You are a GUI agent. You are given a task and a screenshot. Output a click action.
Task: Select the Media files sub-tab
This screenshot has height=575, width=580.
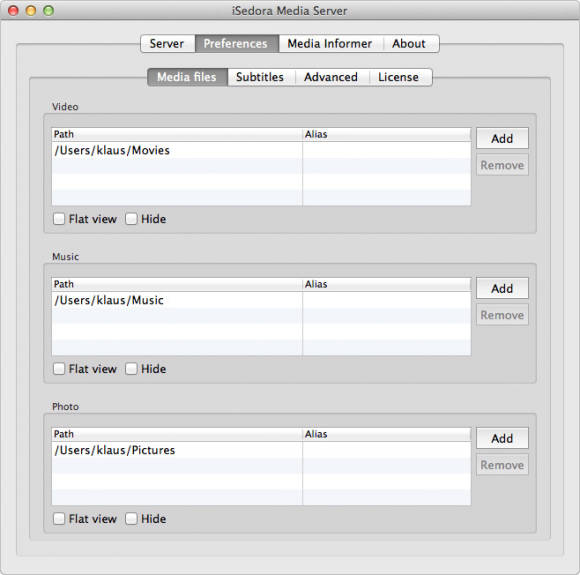click(x=188, y=77)
